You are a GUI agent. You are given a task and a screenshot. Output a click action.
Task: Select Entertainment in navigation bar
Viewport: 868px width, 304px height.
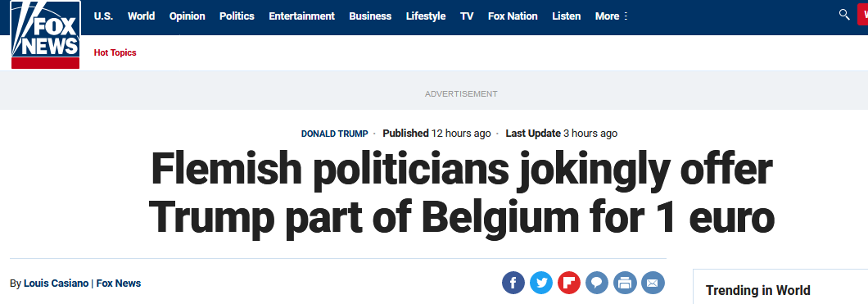301,16
